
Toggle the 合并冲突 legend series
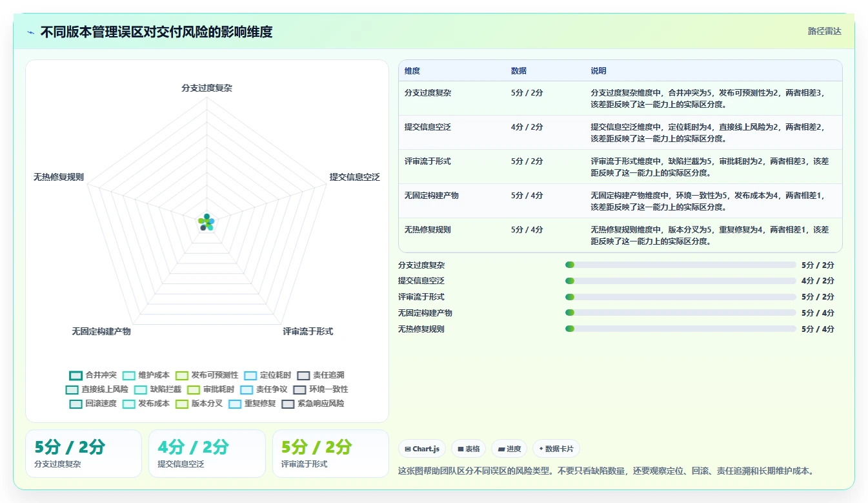tap(93, 375)
